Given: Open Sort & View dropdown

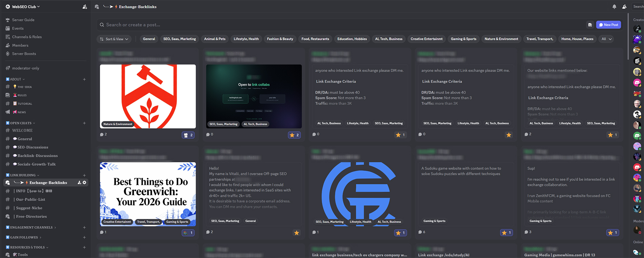Looking at the screenshot, I should (x=114, y=39).
